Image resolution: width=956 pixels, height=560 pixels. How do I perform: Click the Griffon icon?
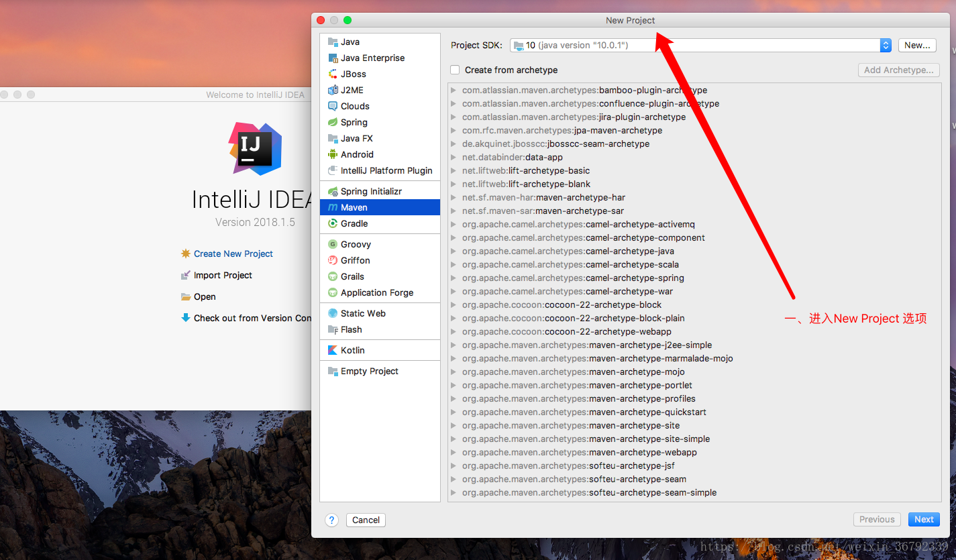[333, 260]
